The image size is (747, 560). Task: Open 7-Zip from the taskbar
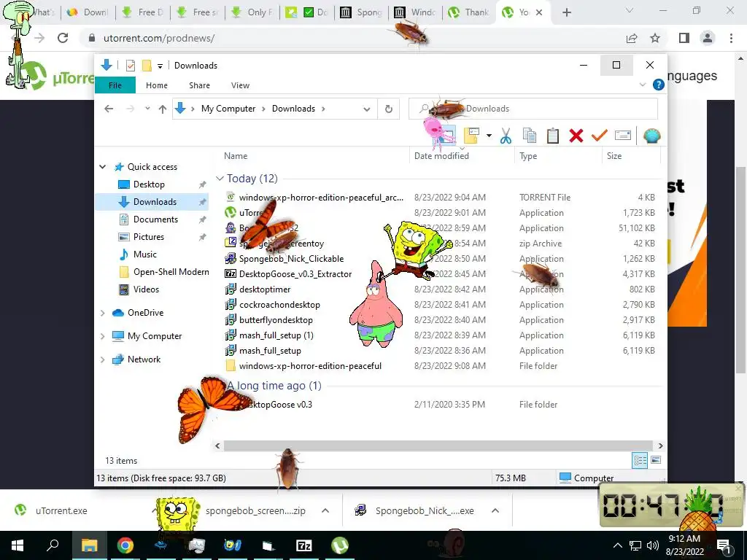pyautogui.click(x=303, y=545)
